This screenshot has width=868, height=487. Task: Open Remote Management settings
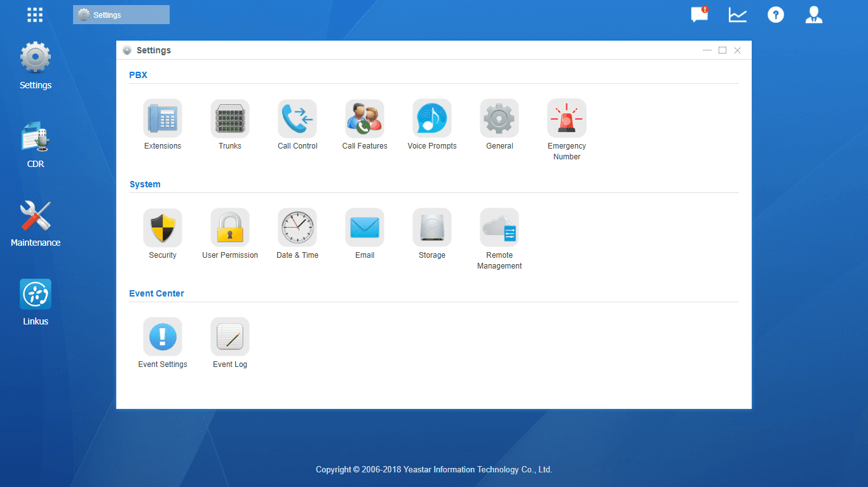click(x=499, y=234)
